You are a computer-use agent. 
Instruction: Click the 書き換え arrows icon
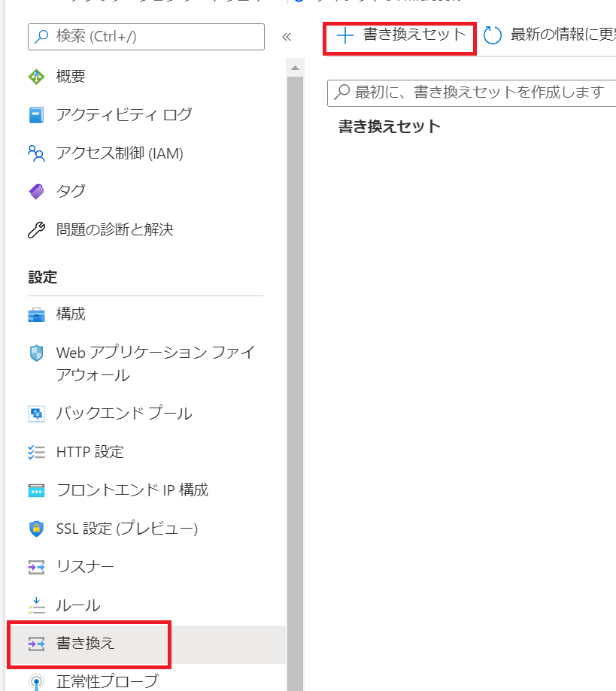point(36,644)
